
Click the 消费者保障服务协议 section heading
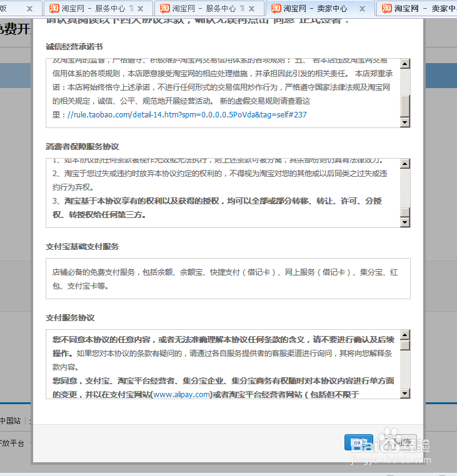click(x=83, y=147)
